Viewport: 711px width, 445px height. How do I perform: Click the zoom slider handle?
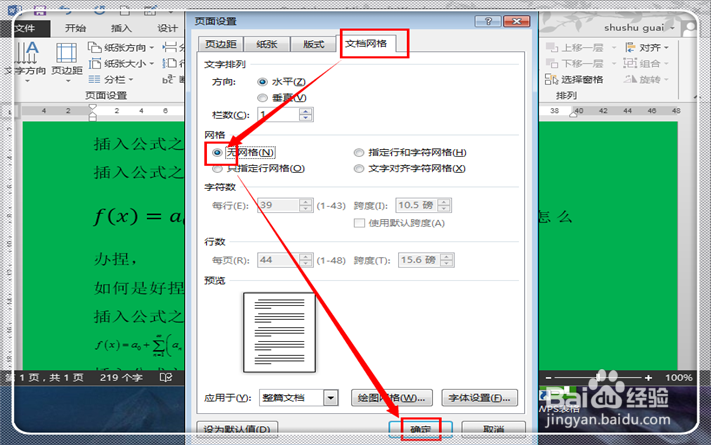[x=599, y=377]
